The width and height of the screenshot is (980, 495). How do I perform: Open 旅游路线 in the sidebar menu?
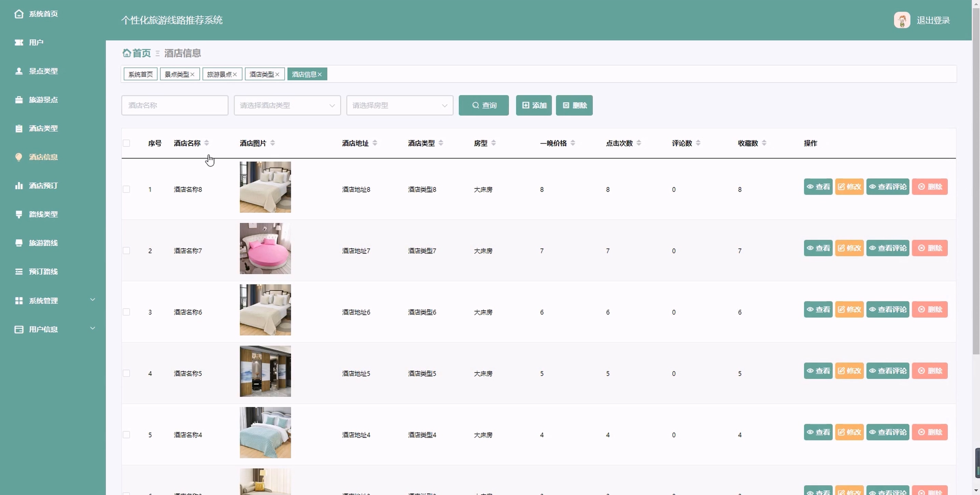pyautogui.click(x=53, y=243)
